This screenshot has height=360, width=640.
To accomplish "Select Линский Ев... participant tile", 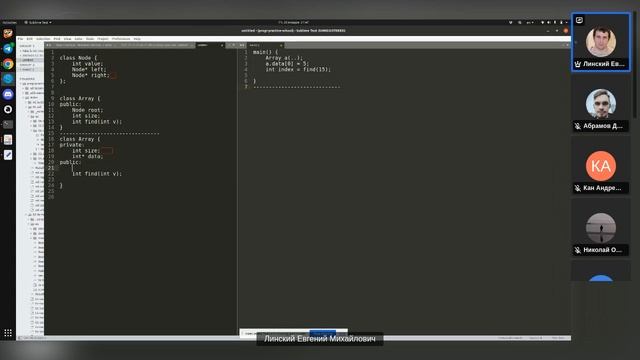I will point(600,42).
